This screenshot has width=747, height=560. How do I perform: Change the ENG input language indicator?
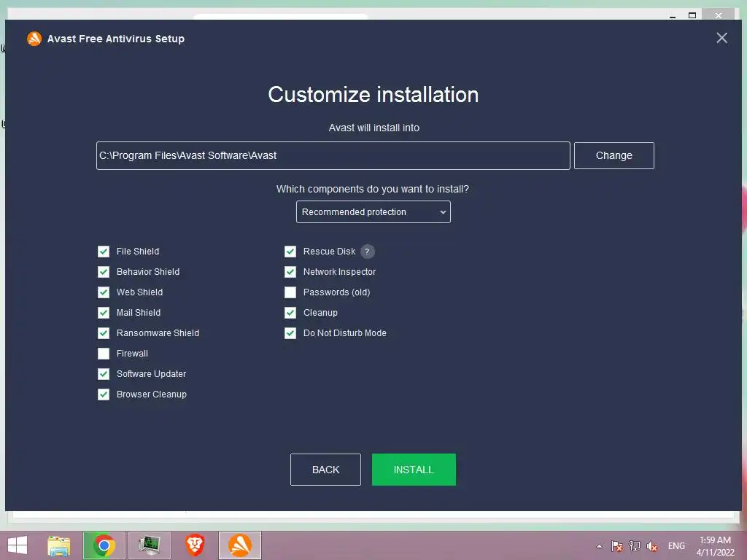pyautogui.click(x=676, y=546)
